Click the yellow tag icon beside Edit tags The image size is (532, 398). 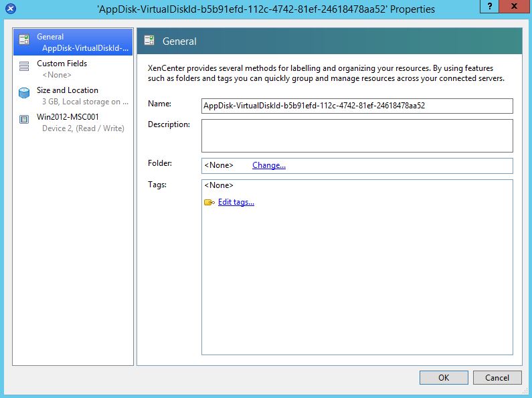209,203
